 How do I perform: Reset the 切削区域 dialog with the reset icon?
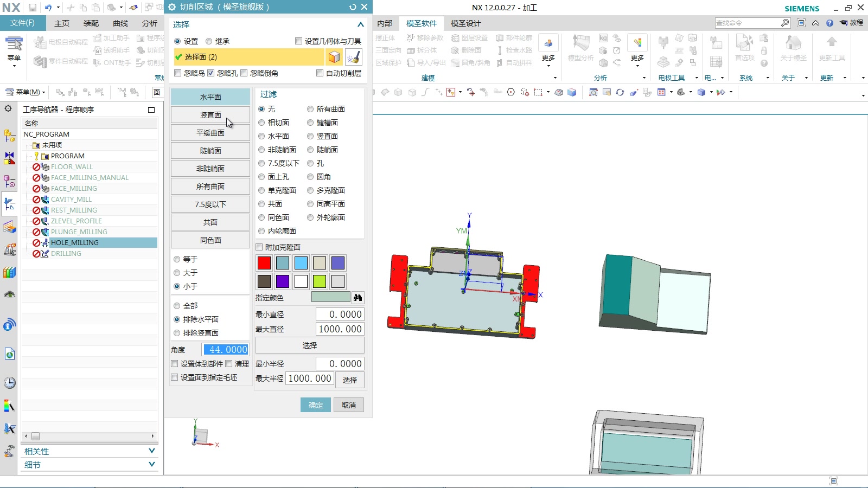tap(353, 7)
